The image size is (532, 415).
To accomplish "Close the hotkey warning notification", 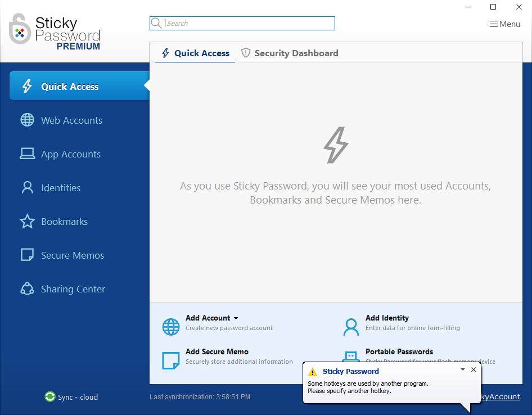I will pos(474,369).
